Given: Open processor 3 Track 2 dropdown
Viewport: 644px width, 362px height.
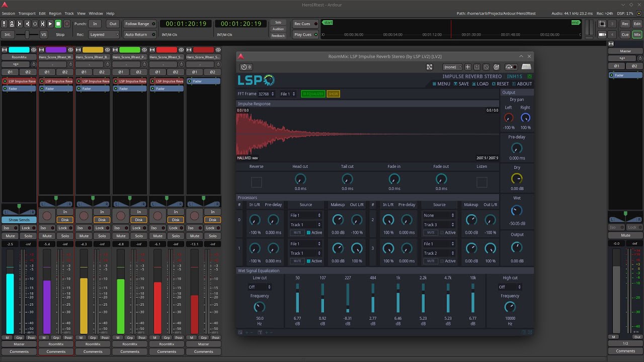Looking at the screenshot, I should coord(439,253).
